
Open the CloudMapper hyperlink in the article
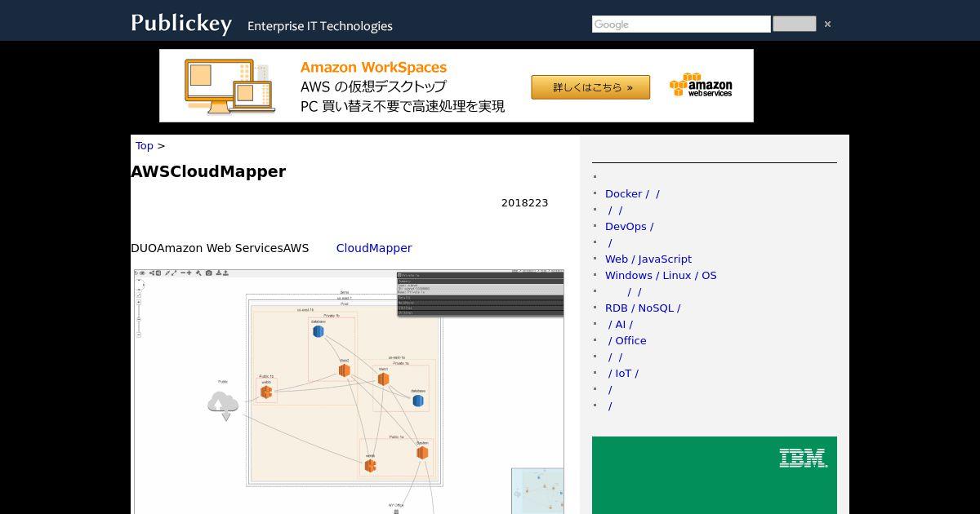[x=374, y=248]
